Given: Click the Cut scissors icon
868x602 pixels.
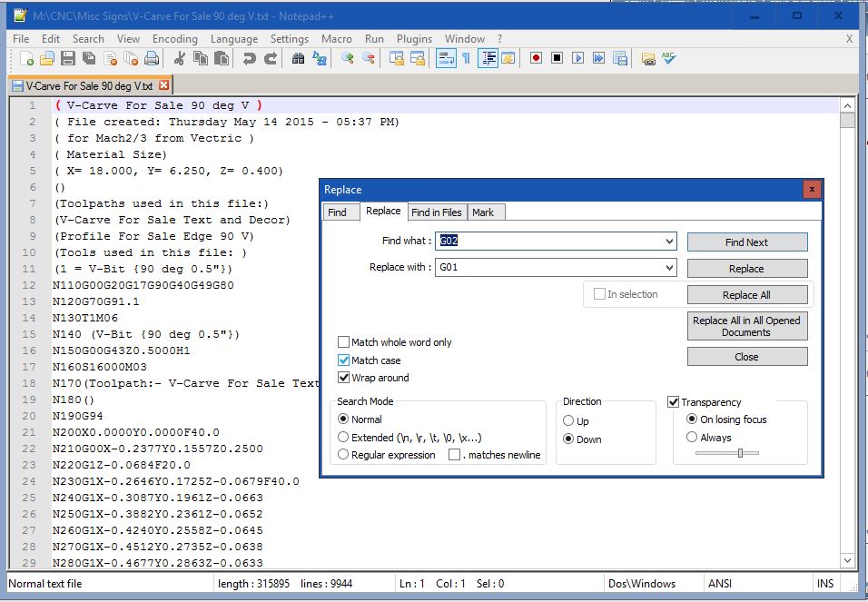Looking at the screenshot, I should click(179, 58).
